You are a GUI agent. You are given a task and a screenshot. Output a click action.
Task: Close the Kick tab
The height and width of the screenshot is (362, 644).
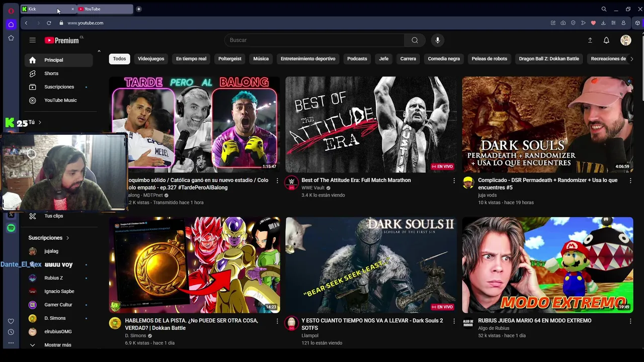coord(72,9)
